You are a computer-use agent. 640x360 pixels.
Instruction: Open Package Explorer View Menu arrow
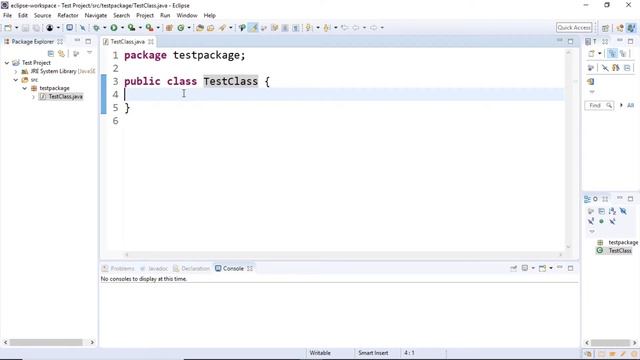[x=89, y=53]
